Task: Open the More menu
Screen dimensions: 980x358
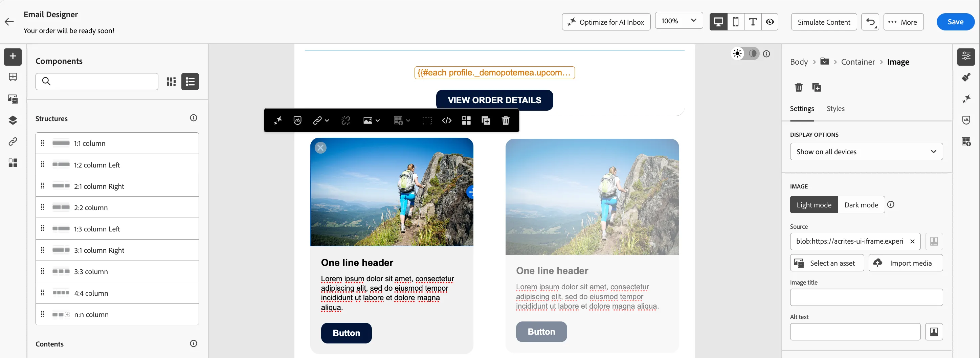Action: click(903, 22)
